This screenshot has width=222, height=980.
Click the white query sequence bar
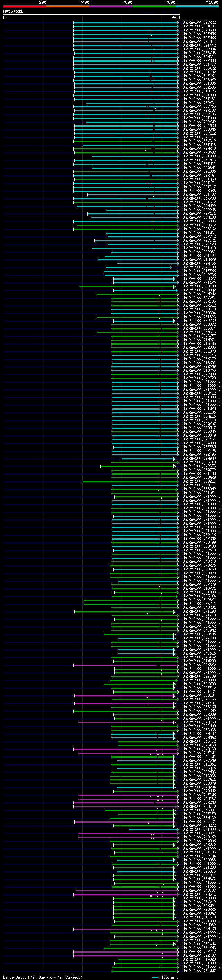pyautogui.click(x=92, y=14)
